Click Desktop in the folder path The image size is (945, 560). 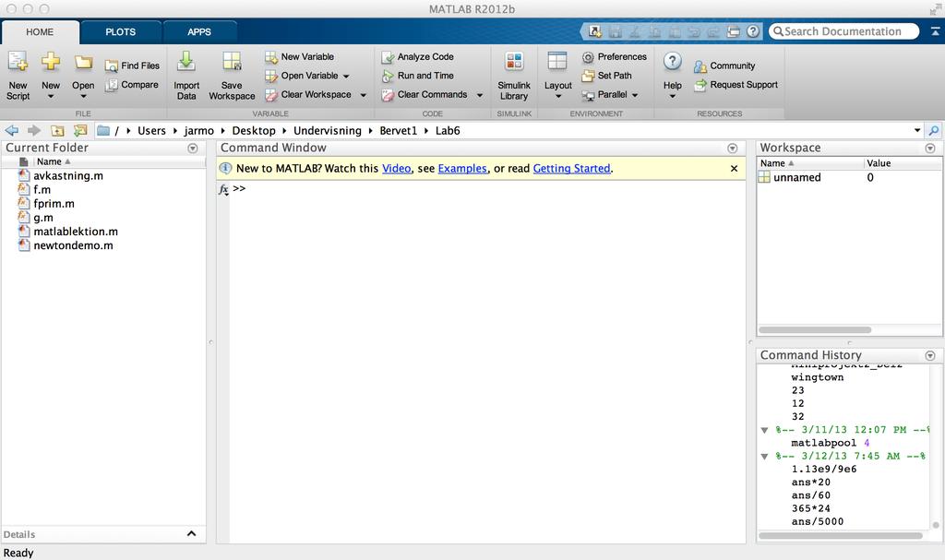254,131
